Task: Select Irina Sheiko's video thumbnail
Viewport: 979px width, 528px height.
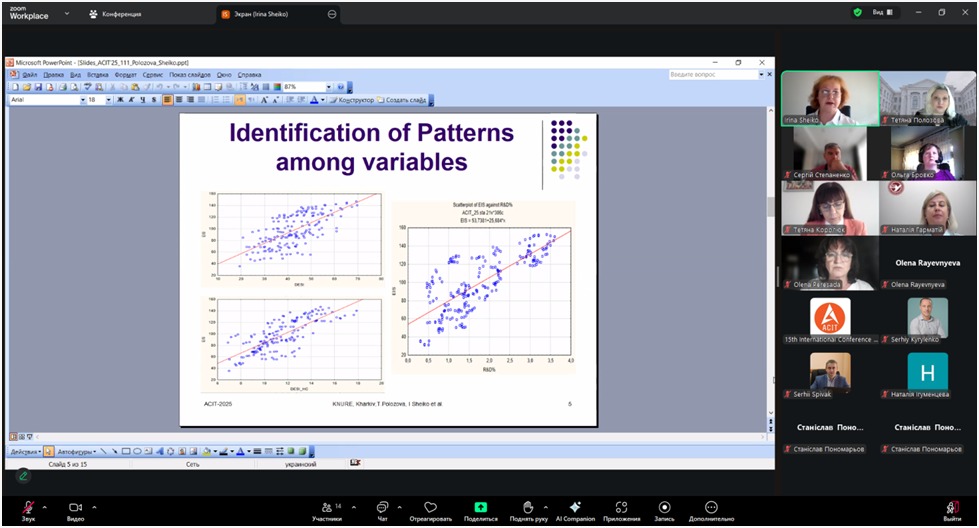Action: coord(829,98)
